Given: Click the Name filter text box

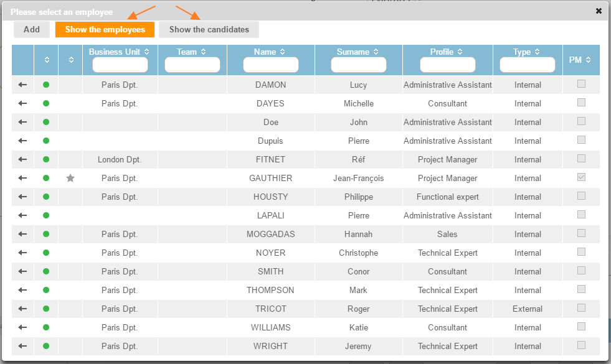Looking at the screenshot, I should 270,65.
